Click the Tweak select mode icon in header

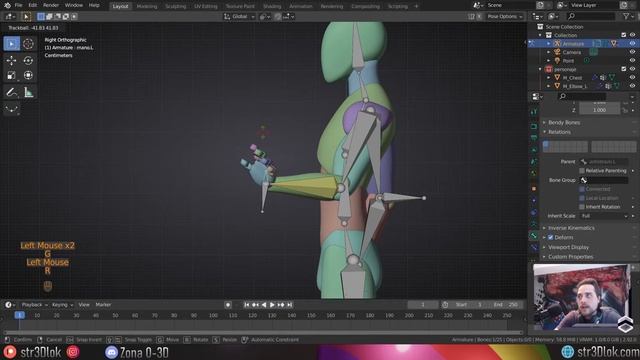pyautogui.click(x=26, y=17)
